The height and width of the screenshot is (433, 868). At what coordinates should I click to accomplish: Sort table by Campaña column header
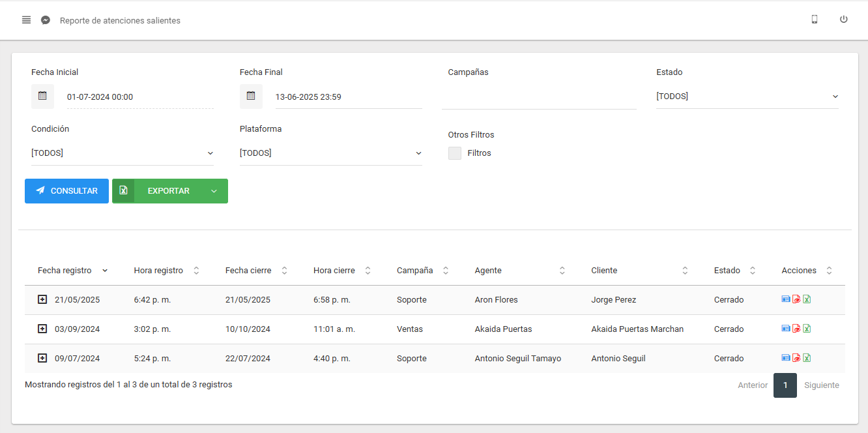[415, 271]
